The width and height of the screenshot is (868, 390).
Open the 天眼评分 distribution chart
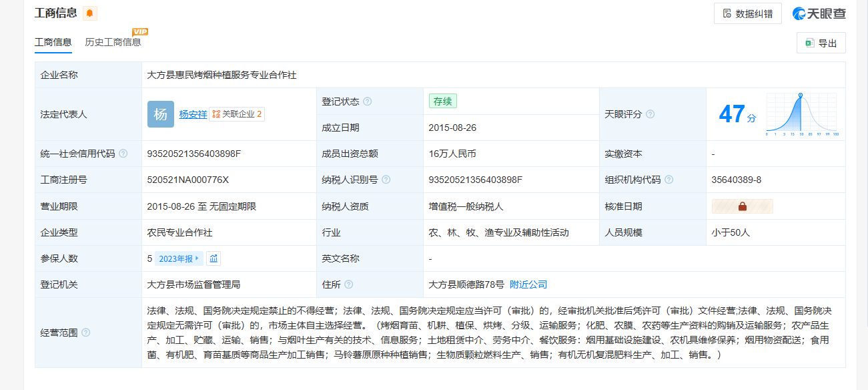coord(802,114)
